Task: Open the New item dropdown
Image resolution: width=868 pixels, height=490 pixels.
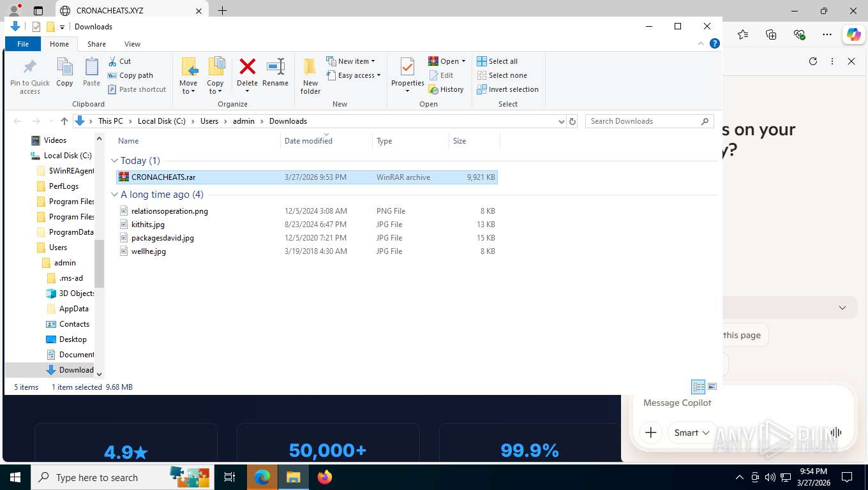Action: click(x=350, y=61)
